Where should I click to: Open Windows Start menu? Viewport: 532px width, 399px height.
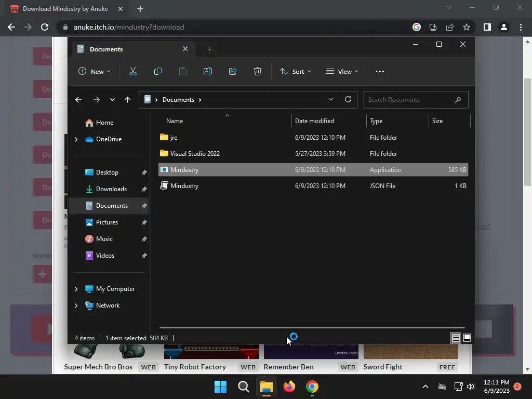click(x=220, y=387)
